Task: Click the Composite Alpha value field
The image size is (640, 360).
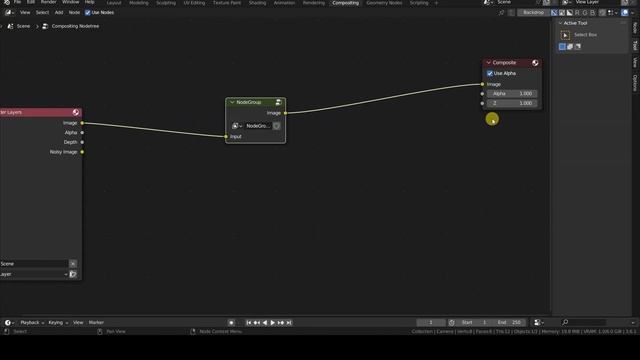Action: pyautogui.click(x=512, y=93)
